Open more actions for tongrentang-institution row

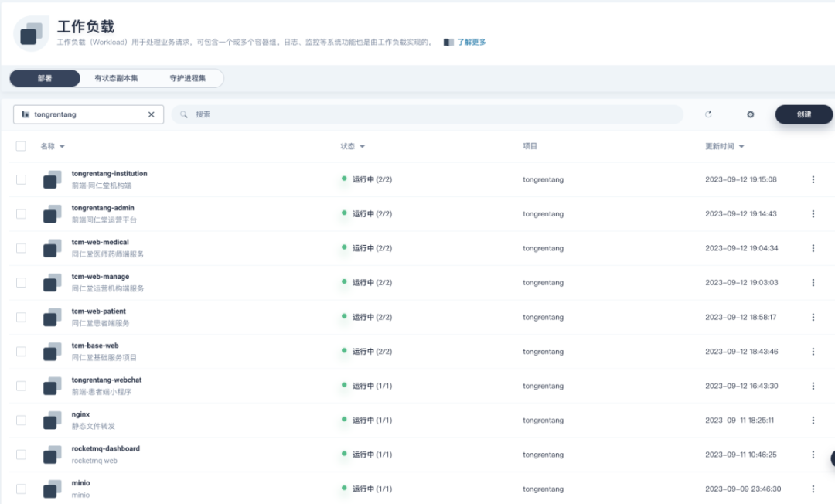[813, 179]
